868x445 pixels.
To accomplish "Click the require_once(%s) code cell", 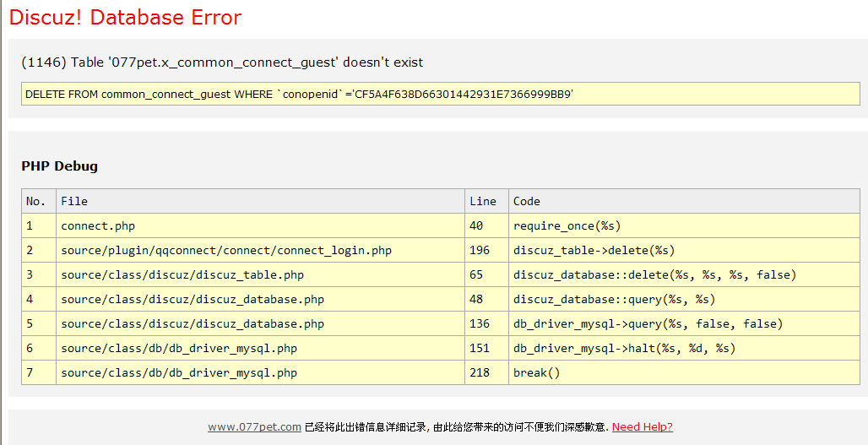I will click(x=567, y=225).
